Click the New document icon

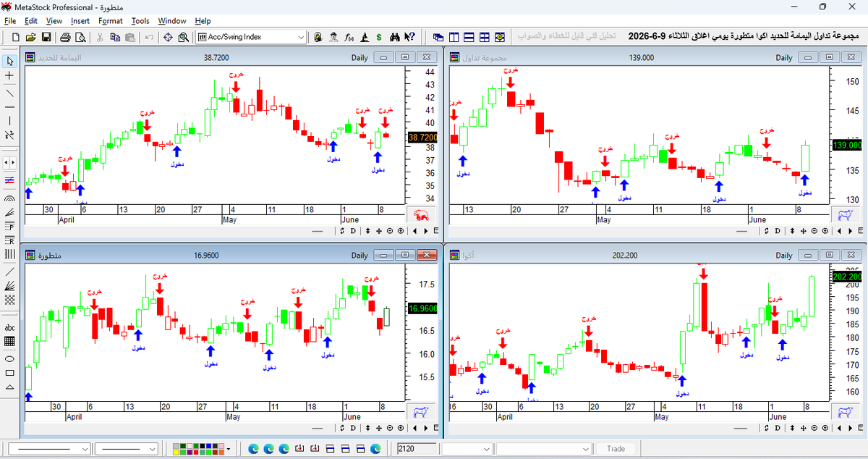[16, 37]
